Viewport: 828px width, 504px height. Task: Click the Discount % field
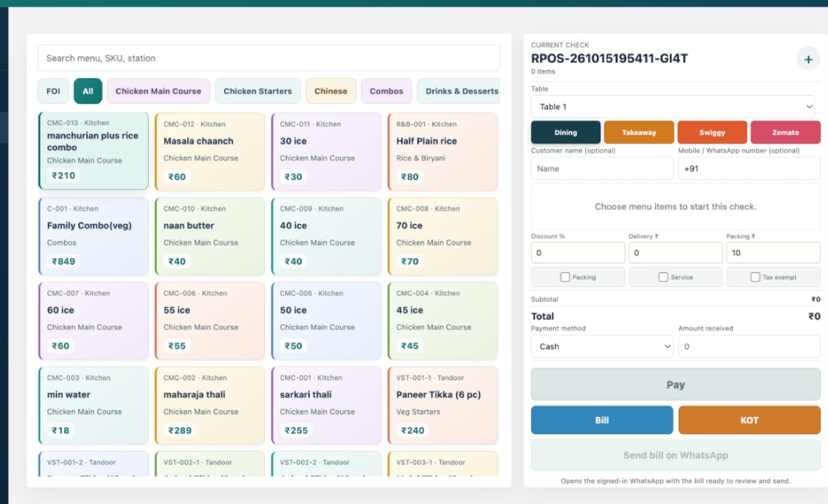tap(578, 253)
